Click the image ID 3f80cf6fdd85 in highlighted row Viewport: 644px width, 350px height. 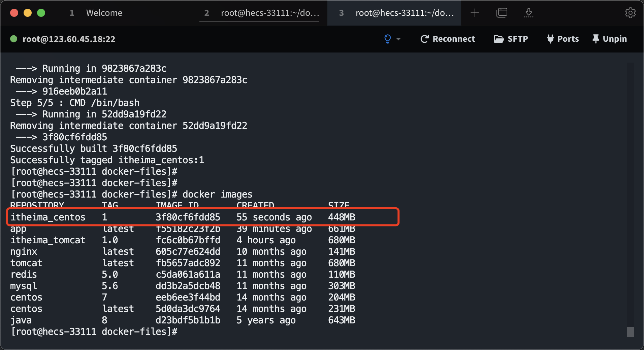pyautogui.click(x=188, y=217)
